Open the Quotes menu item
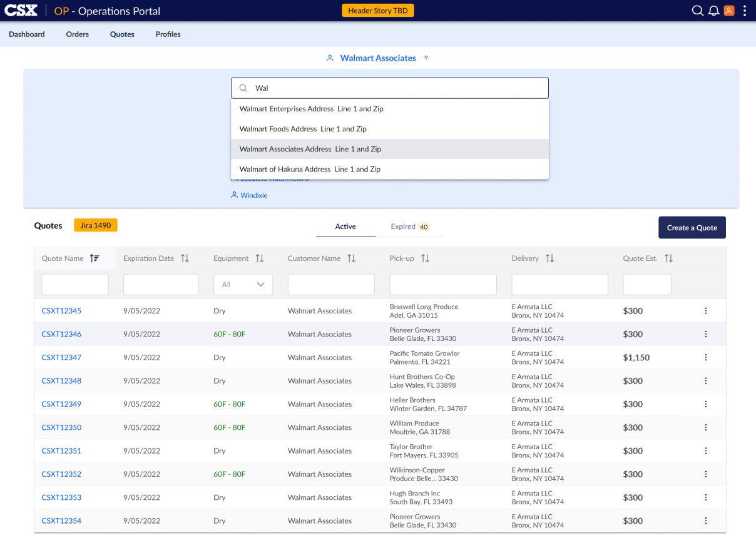The width and height of the screenshot is (756, 543). point(122,34)
